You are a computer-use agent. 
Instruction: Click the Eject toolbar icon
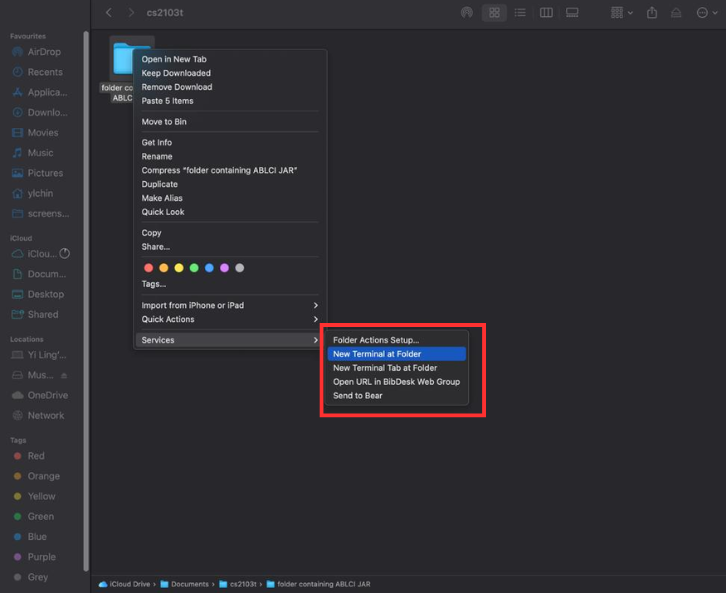676,12
